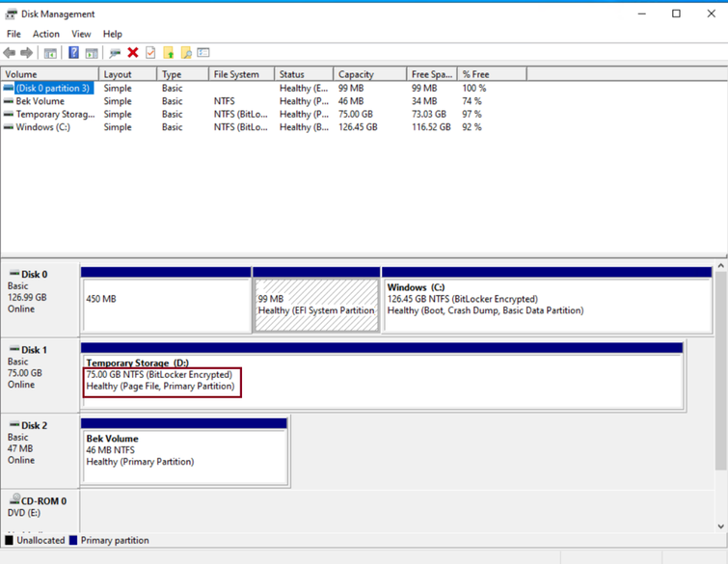Viewport: 728px width, 564px height.
Task: Open the File menu
Action: pos(13,34)
